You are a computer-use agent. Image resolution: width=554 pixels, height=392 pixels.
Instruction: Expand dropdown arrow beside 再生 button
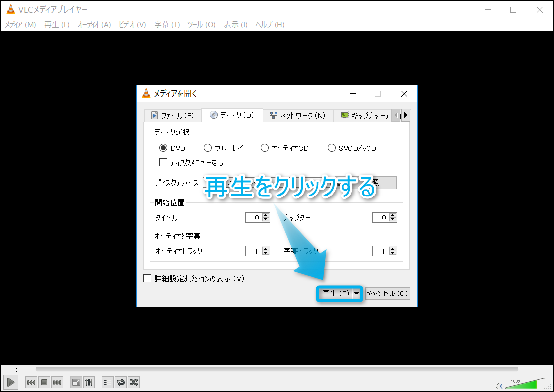356,294
